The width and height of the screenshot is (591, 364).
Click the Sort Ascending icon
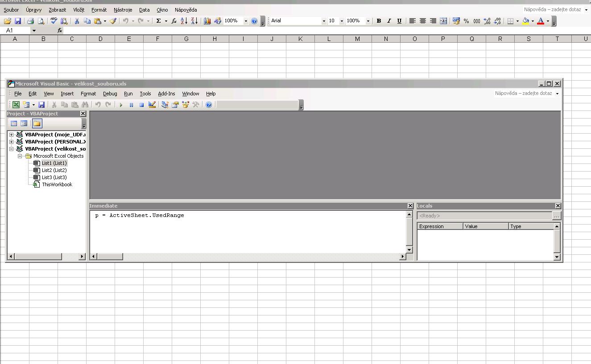coord(184,21)
